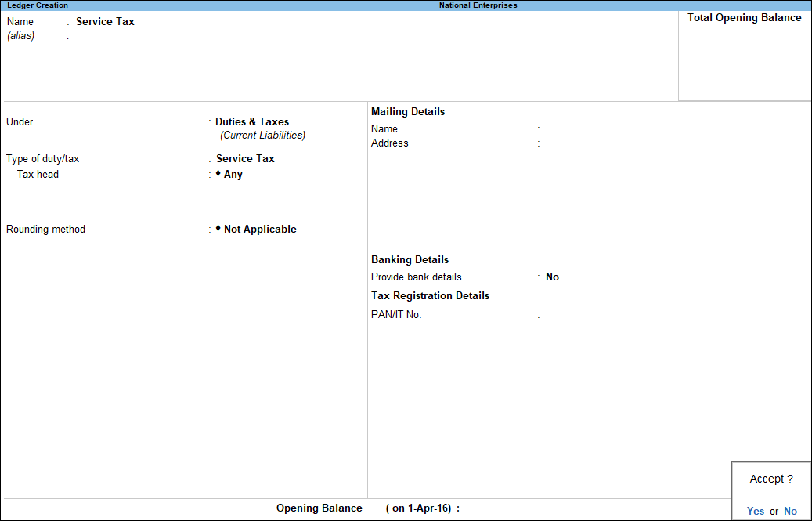Click the 'Total Opening Balance' heading
The width and height of the screenshot is (812, 521).
744,17
